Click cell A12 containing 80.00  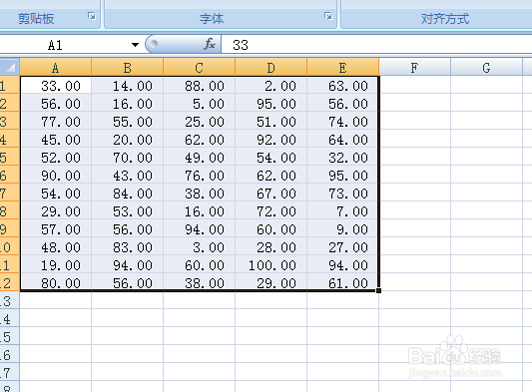click(56, 282)
